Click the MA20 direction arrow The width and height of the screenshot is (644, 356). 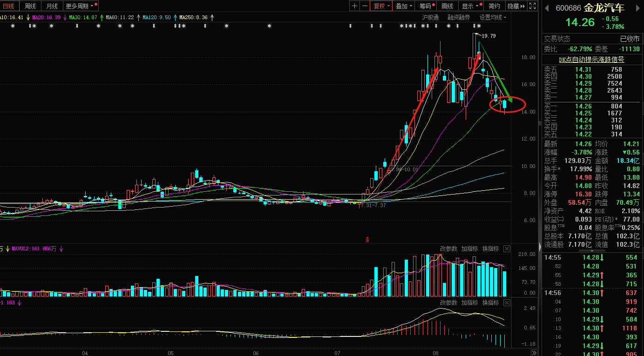[64, 17]
